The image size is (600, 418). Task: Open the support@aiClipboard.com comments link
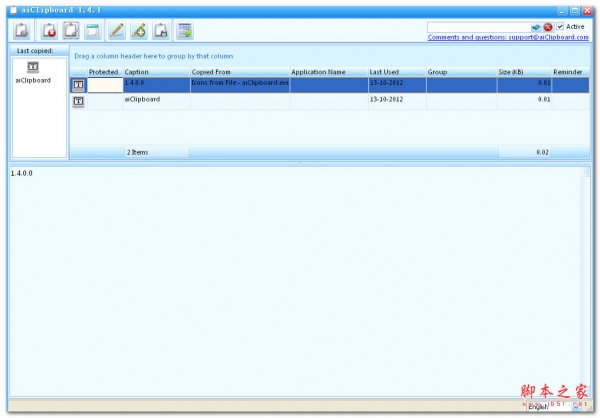(508, 38)
